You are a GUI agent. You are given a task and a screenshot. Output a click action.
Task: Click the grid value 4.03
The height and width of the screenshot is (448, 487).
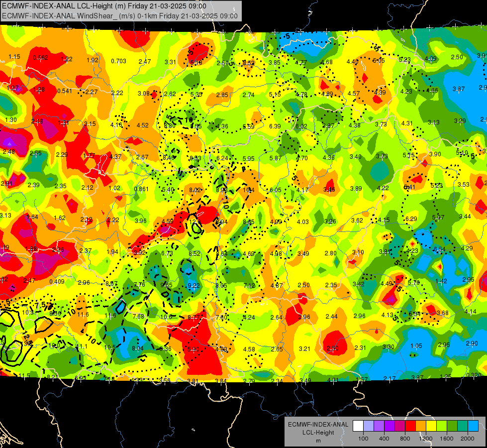click(303, 222)
